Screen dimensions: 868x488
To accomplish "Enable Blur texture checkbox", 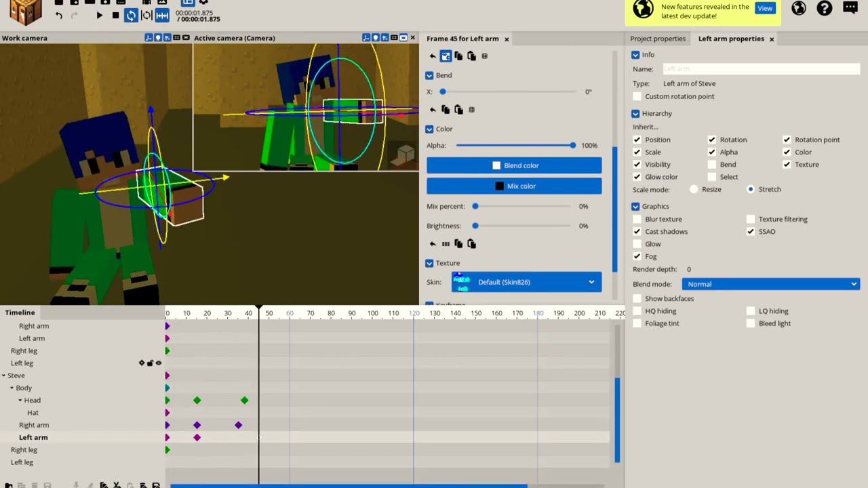I will tap(637, 219).
